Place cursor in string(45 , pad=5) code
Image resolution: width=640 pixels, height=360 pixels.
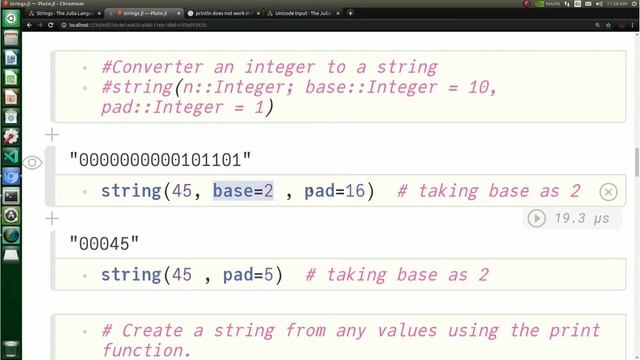(192, 274)
